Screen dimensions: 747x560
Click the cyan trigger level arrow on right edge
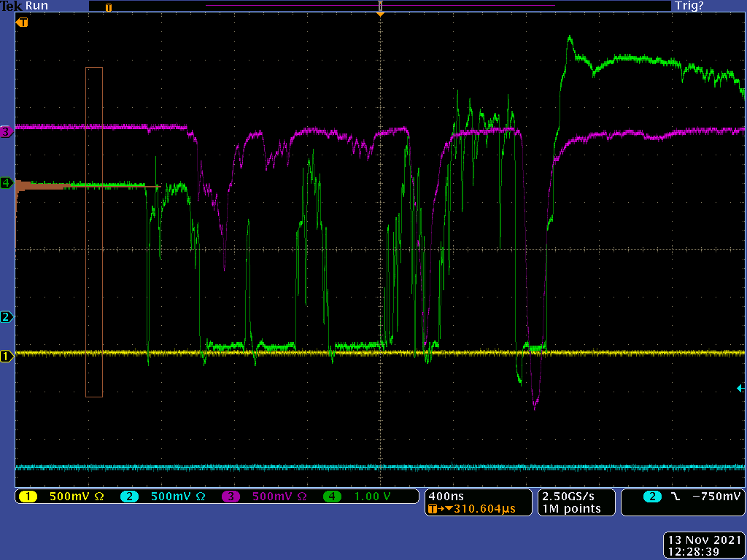[740, 389]
